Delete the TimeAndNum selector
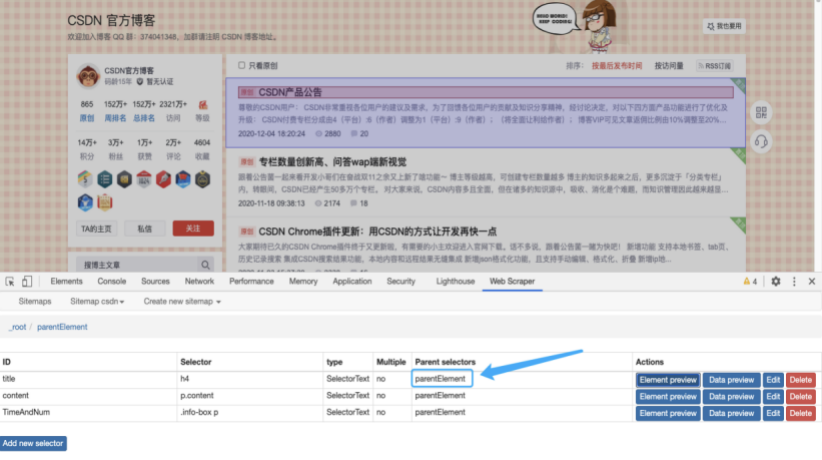822x460 pixels. tap(800, 412)
